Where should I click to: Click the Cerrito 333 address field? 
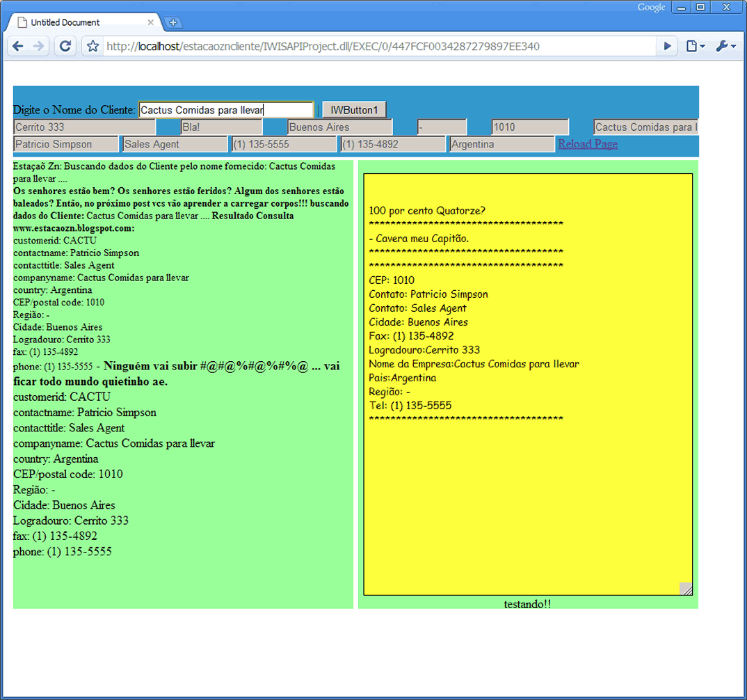(x=84, y=127)
